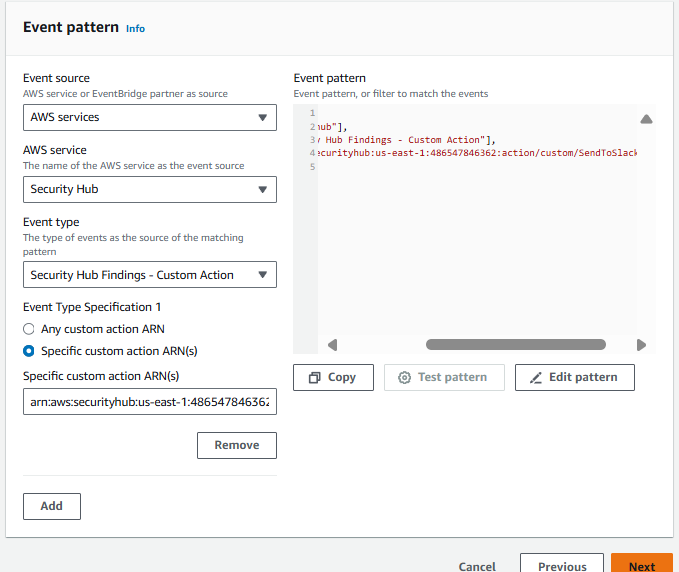Click the scroll-up arrow in the pattern editor

click(646, 119)
